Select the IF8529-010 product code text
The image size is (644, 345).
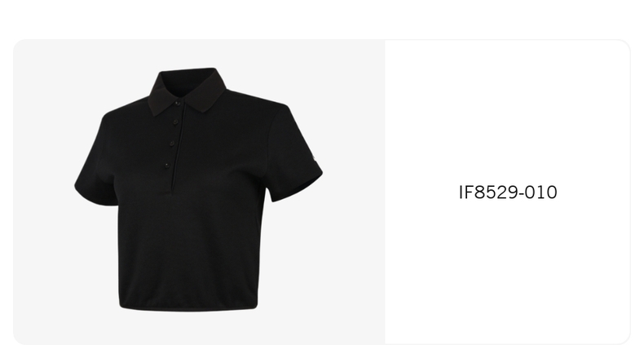[508, 192]
